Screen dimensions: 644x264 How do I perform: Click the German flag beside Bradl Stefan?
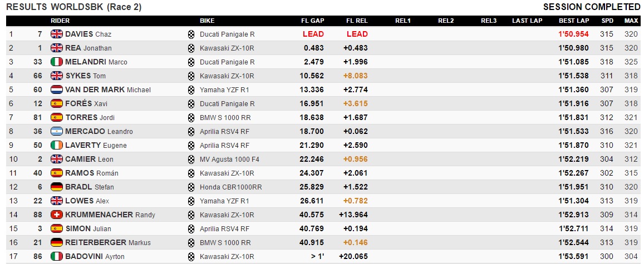tap(57, 187)
